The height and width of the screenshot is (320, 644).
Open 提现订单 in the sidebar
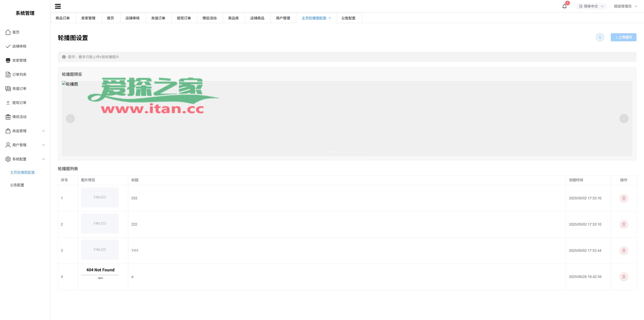tap(25, 103)
